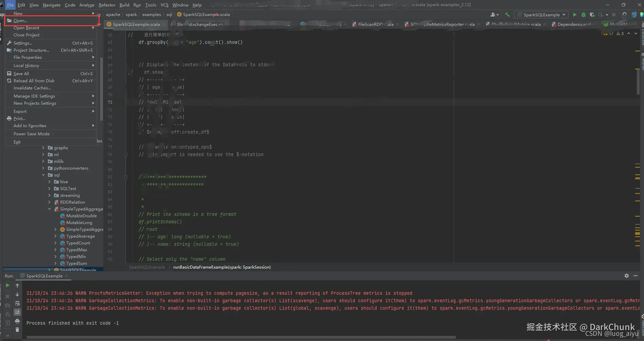Click the green Run button in top toolbar
644x341 pixels.
pyautogui.click(x=575, y=15)
